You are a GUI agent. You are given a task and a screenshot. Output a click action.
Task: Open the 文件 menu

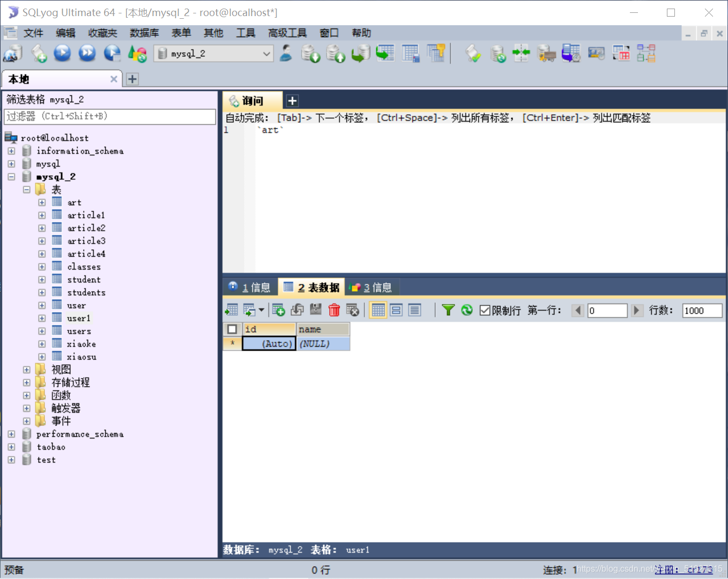[33, 33]
